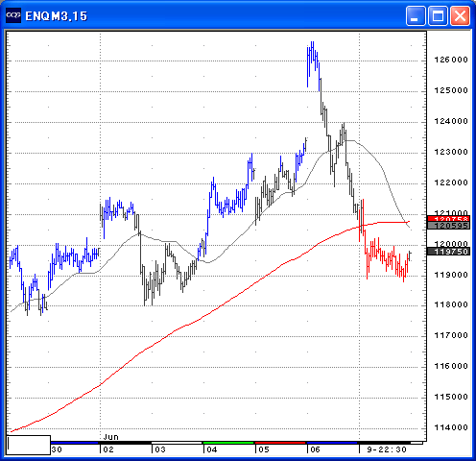The width and height of the screenshot is (476, 461).
Task: Select the 06 date label on time axis
Action: (315, 449)
